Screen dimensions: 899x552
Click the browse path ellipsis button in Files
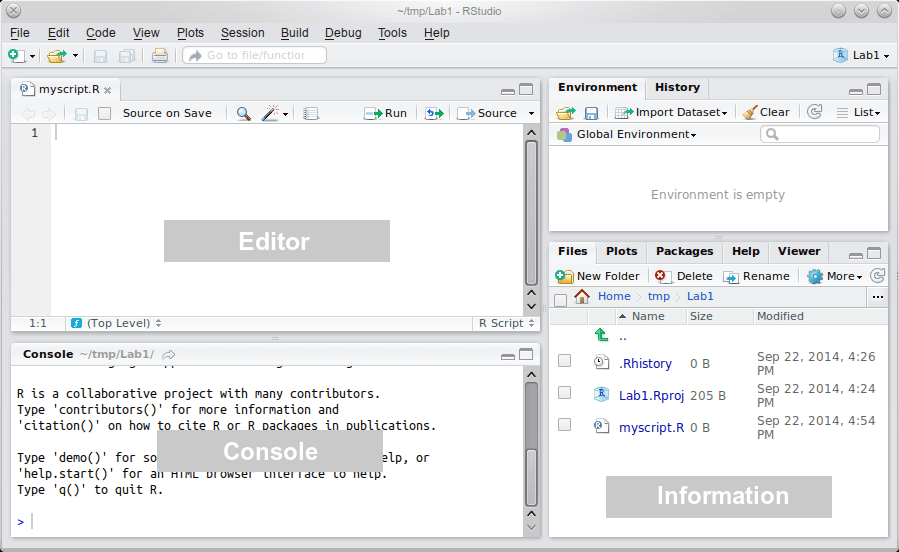(877, 297)
